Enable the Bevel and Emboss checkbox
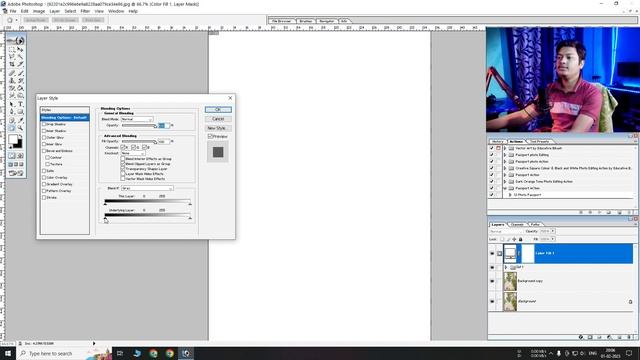The width and height of the screenshot is (640, 360). 44,151
